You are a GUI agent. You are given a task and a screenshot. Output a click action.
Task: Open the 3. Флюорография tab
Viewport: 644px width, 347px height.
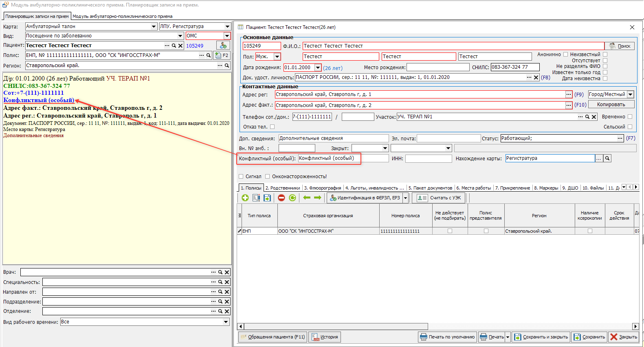pyautogui.click(x=323, y=188)
